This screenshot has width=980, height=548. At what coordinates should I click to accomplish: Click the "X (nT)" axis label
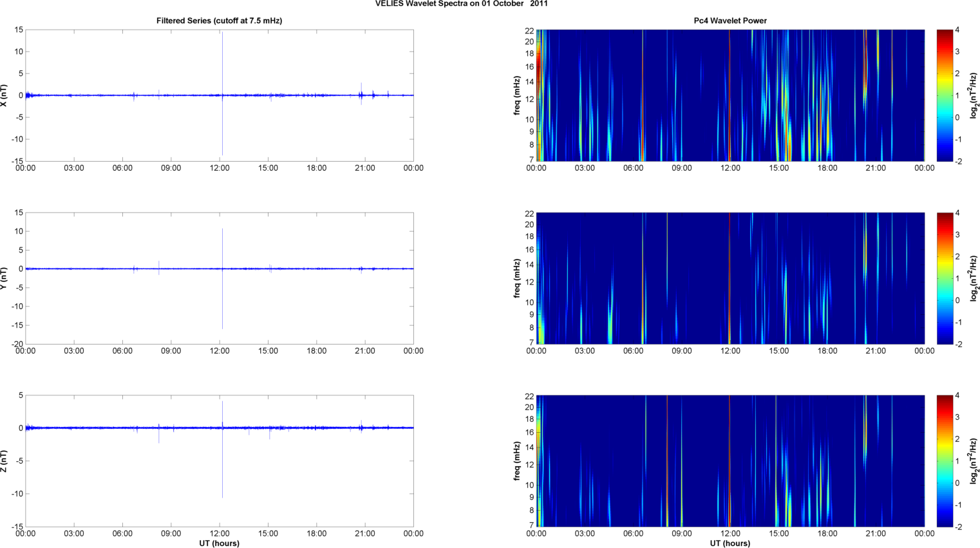[5, 95]
